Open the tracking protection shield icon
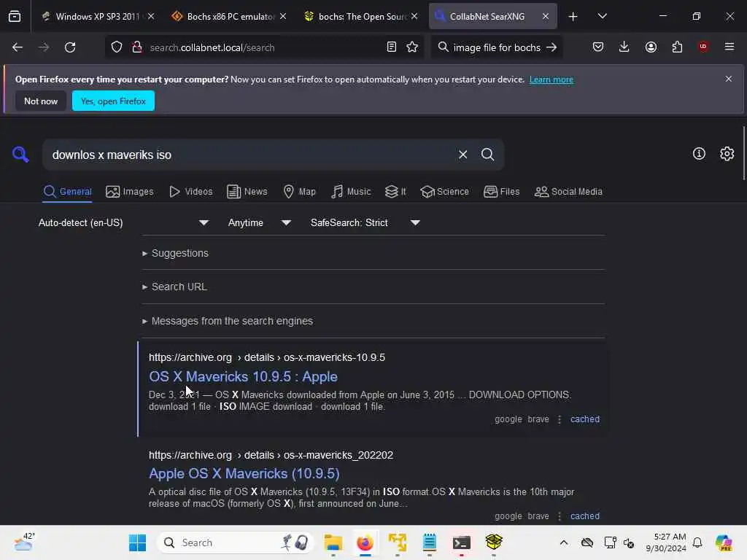The image size is (747, 560). [x=117, y=47]
